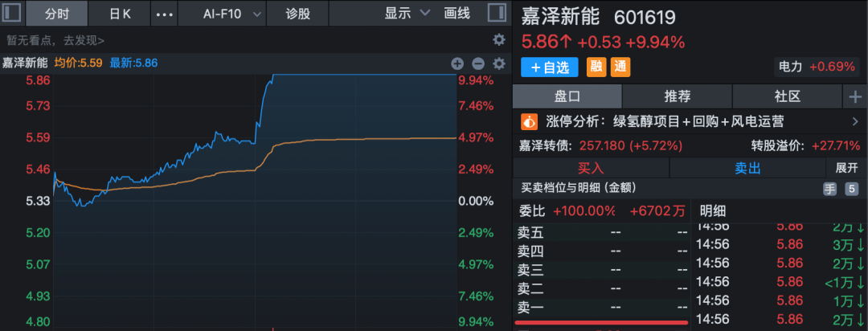
Task: Click the chart zoom-in plus icon
Action: [x=457, y=63]
